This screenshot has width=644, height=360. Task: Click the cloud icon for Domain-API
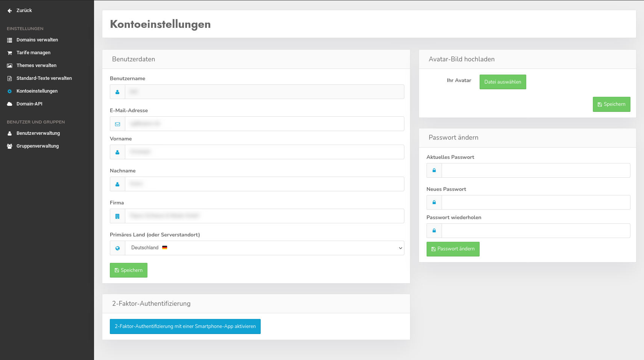tap(10, 104)
